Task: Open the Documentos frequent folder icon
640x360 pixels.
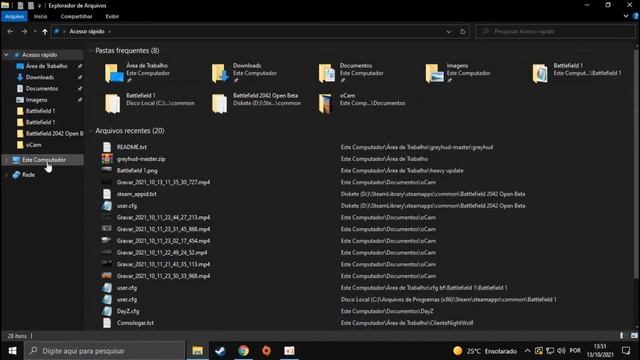Action: tap(327, 73)
